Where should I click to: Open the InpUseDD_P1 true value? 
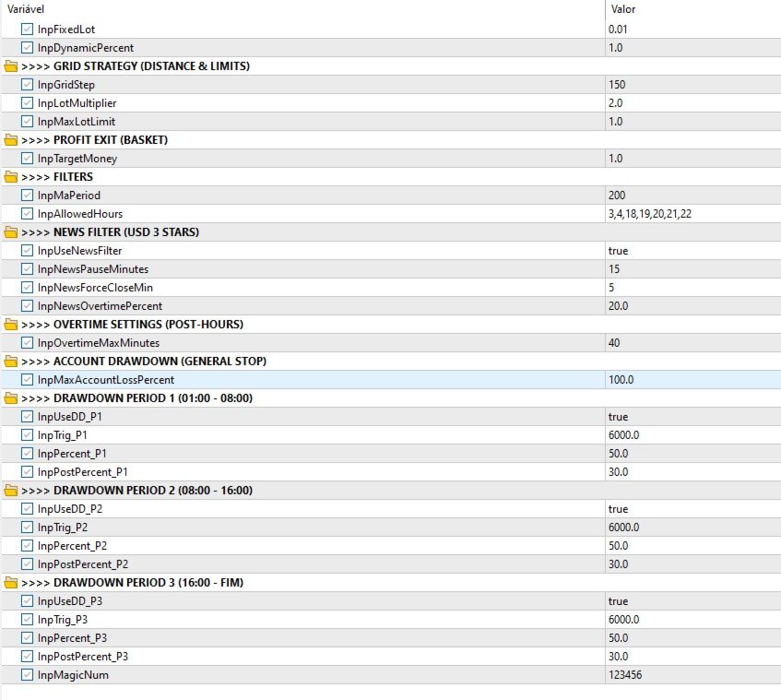pyautogui.click(x=618, y=417)
